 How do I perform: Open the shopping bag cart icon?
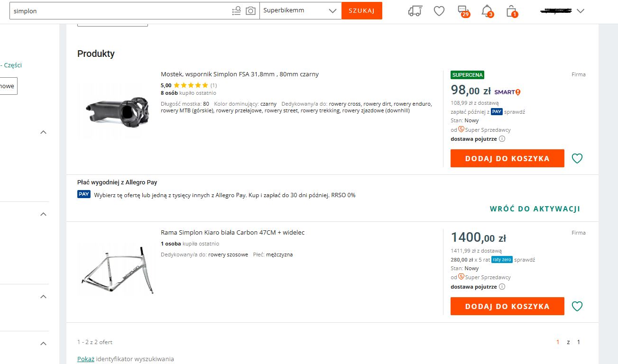point(511,10)
